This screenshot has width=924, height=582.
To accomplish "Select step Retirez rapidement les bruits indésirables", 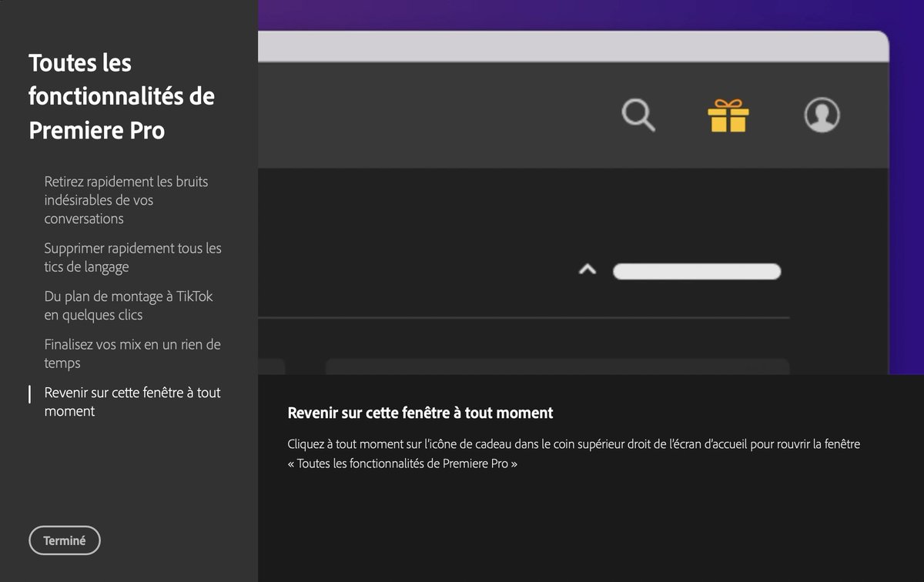I will click(126, 199).
